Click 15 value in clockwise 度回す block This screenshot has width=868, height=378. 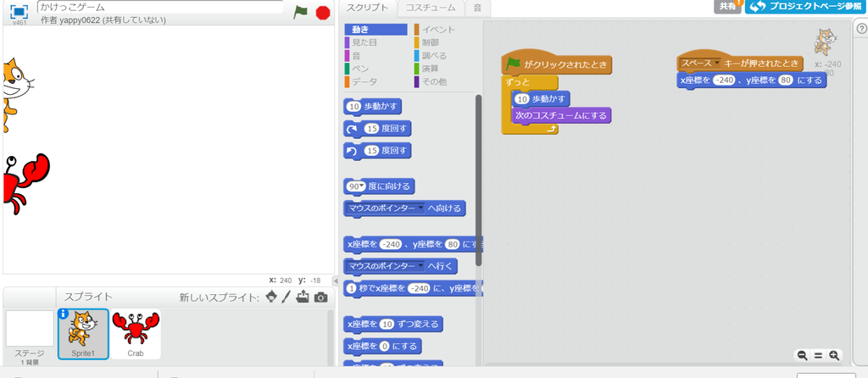click(x=371, y=129)
